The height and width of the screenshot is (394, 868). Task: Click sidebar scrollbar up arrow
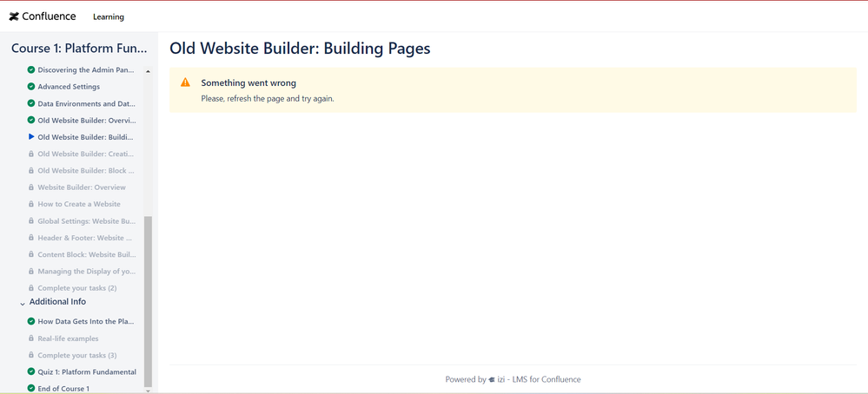click(x=148, y=71)
